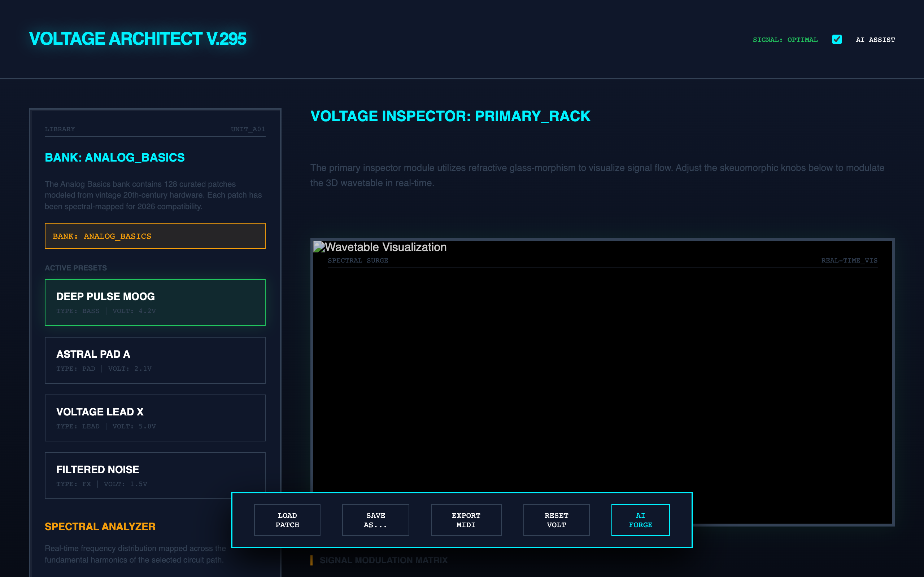Click the Signal Modulation Matrix heading

coord(383,560)
